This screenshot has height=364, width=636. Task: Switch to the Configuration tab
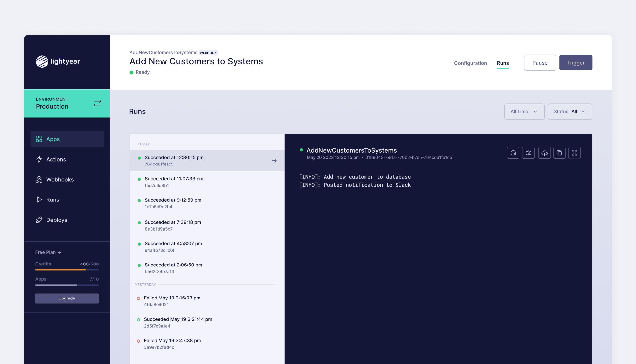coord(470,63)
